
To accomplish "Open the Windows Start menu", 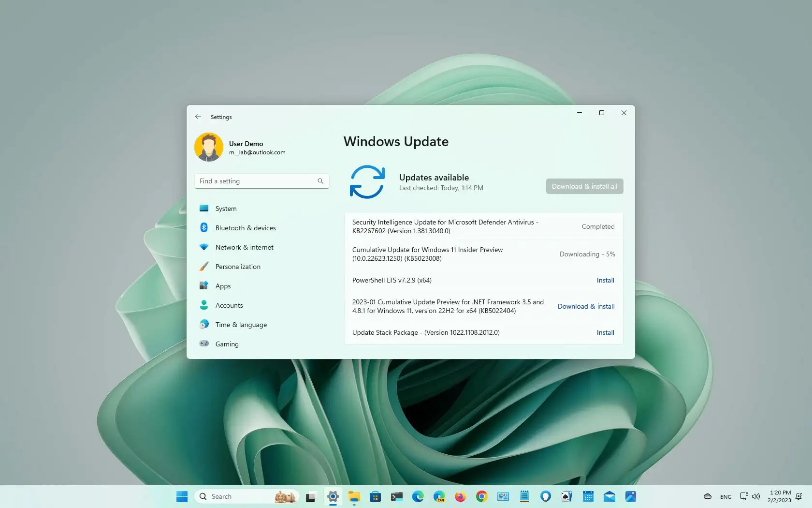I will point(182,496).
